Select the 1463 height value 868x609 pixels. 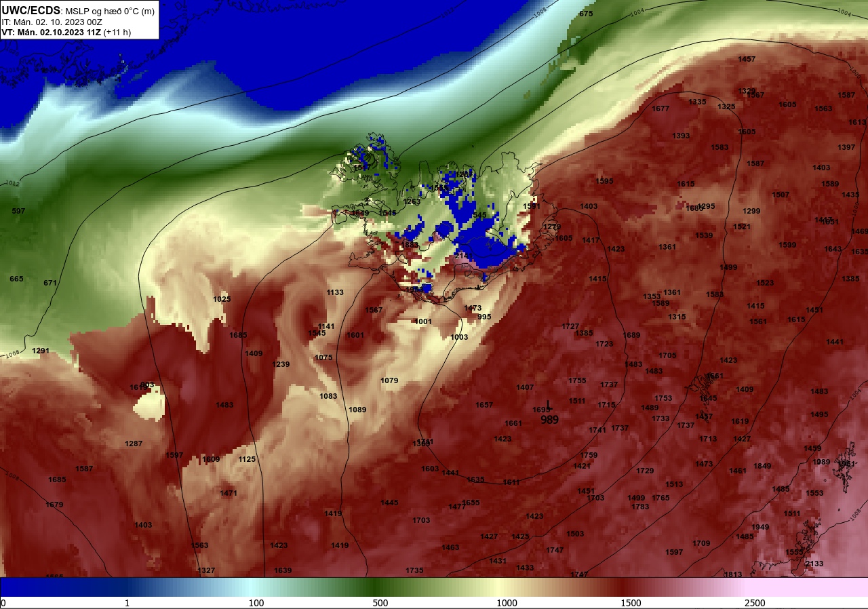pyautogui.click(x=450, y=547)
